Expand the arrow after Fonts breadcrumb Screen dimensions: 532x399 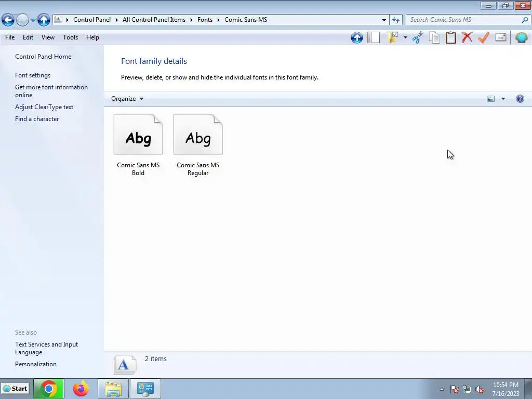[218, 20]
